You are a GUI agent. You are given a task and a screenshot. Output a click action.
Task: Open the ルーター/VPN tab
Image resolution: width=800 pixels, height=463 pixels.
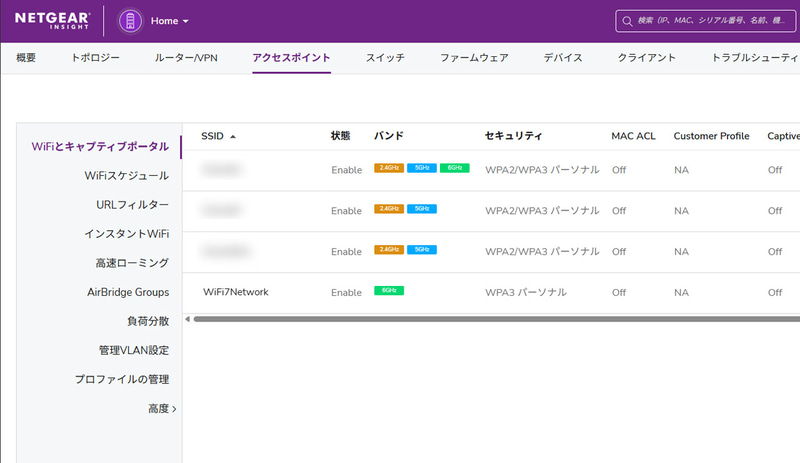186,58
